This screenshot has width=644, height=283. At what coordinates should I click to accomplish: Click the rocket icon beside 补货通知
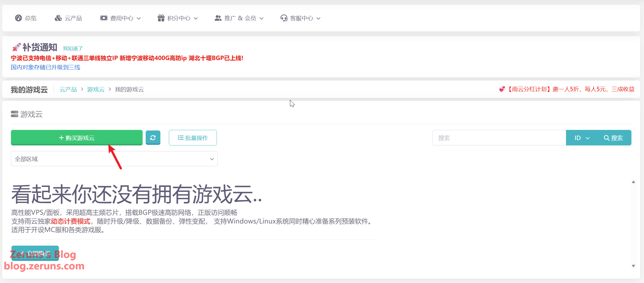[16, 47]
